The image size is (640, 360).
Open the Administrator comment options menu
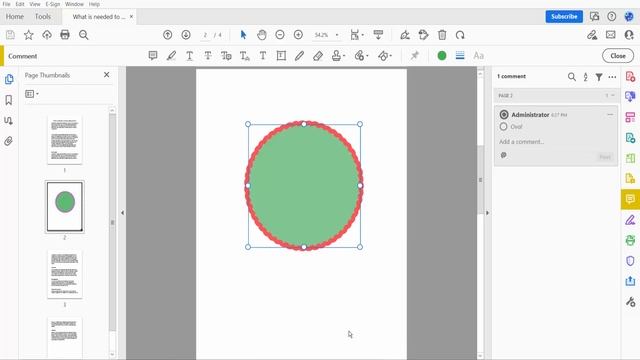tap(610, 115)
